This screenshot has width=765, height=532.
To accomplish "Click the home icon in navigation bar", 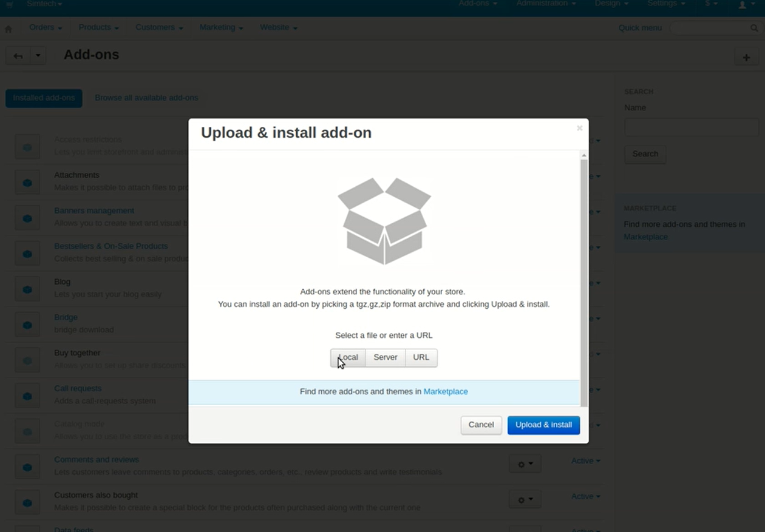I will (8, 29).
